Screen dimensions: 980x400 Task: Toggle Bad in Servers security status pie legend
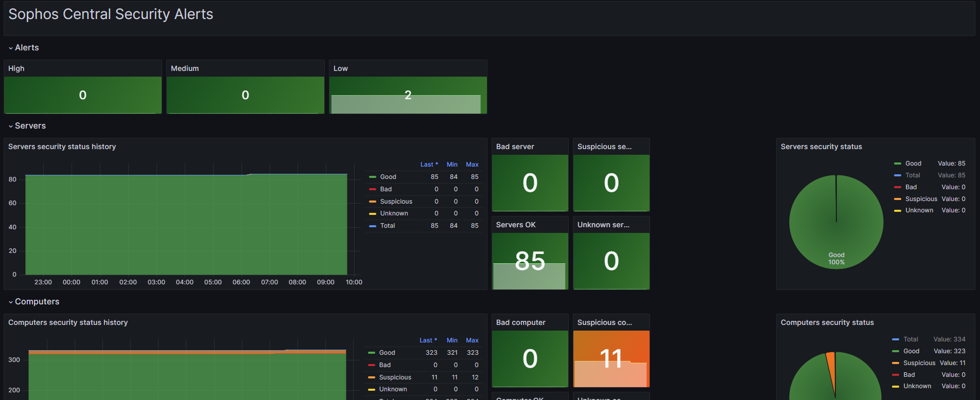pos(911,187)
